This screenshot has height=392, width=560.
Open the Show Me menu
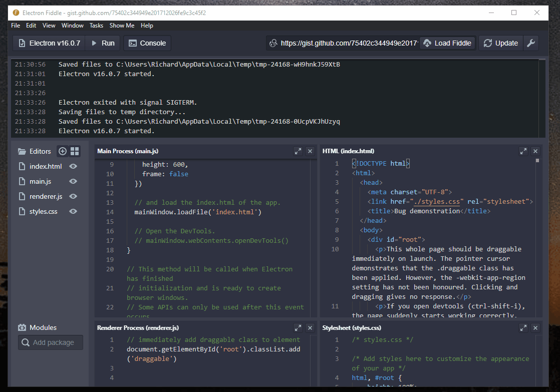tap(122, 26)
